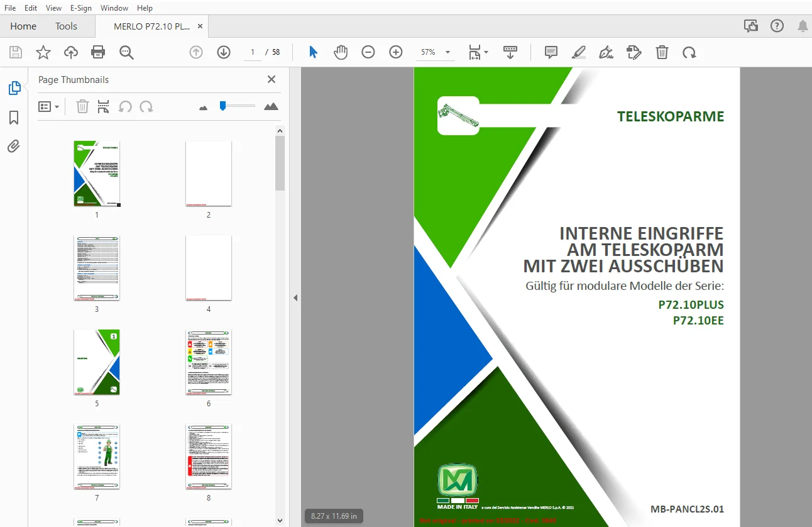This screenshot has width=812, height=527.
Task: Select the highlighter pen tool
Action: click(x=579, y=52)
